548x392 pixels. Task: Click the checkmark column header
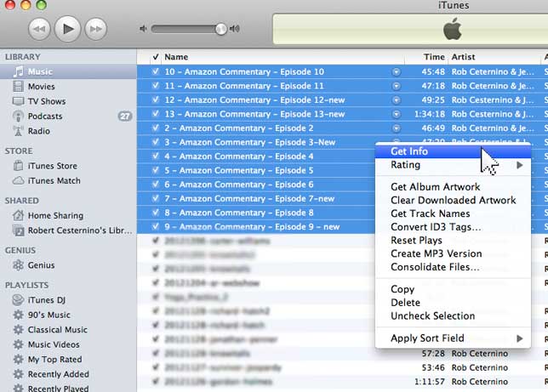pos(156,57)
